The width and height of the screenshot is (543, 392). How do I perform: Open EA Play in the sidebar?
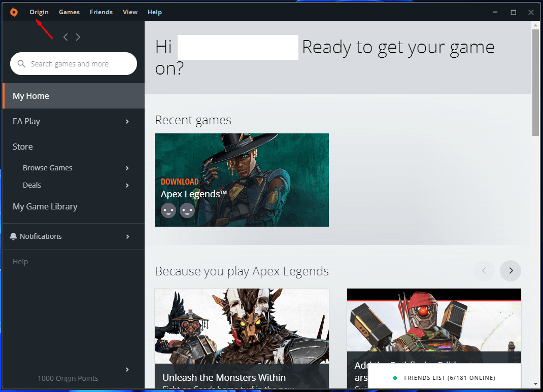coord(26,121)
